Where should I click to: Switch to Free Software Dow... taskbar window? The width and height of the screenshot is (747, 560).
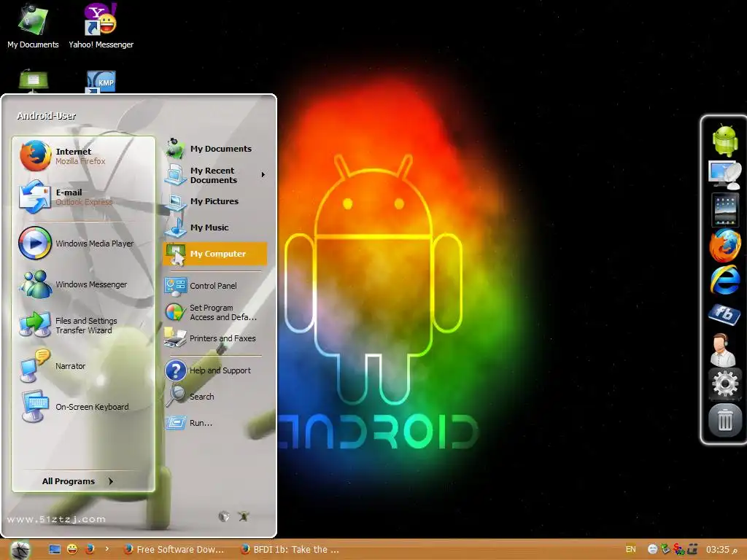pyautogui.click(x=174, y=550)
